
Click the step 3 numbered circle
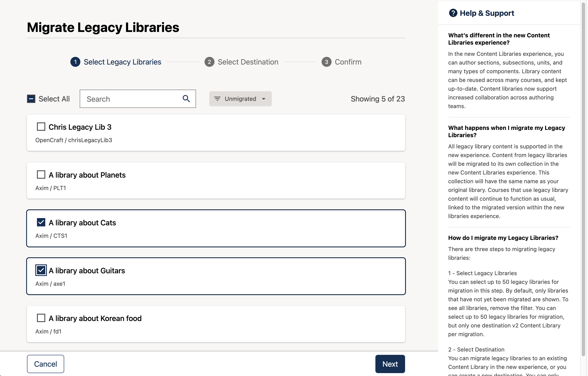point(327,62)
